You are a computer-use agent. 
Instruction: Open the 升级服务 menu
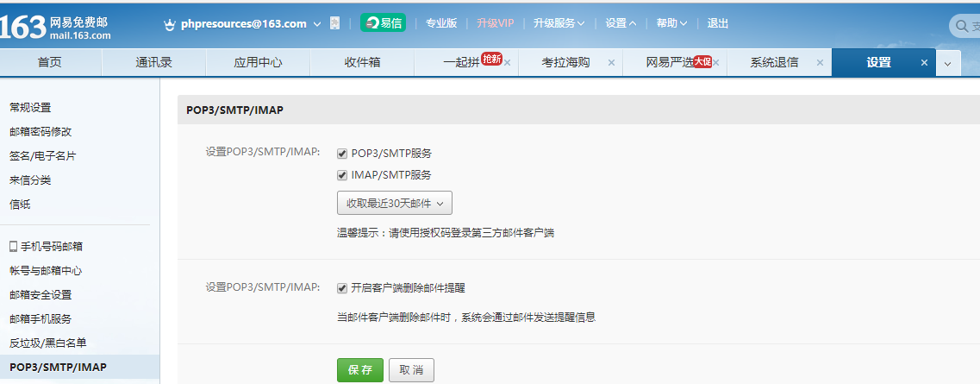[x=559, y=23]
